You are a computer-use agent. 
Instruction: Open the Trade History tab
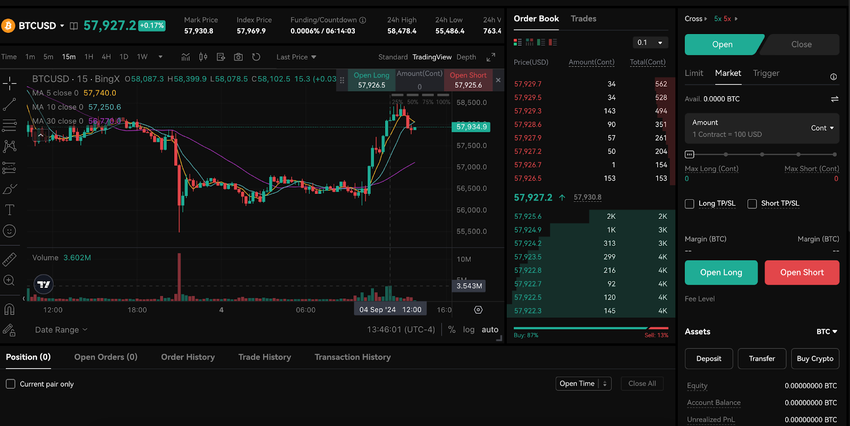coord(265,357)
